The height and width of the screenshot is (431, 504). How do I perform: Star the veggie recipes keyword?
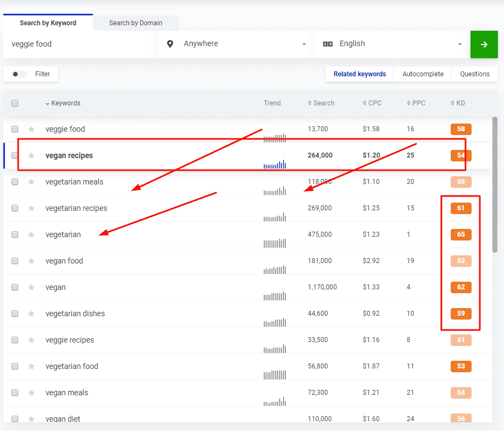[x=31, y=340]
